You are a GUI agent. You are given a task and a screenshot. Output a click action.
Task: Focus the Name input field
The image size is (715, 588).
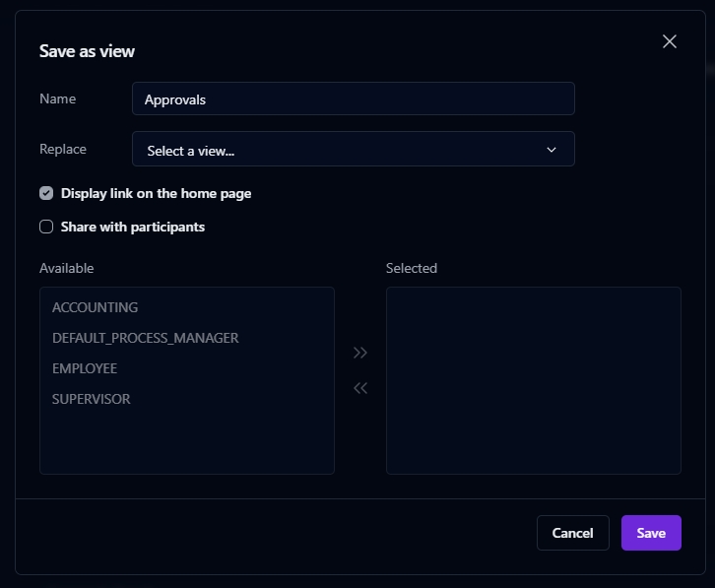[x=353, y=98]
